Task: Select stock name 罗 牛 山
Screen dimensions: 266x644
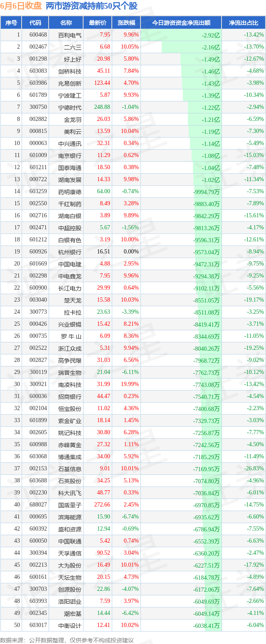Action: (x=71, y=336)
